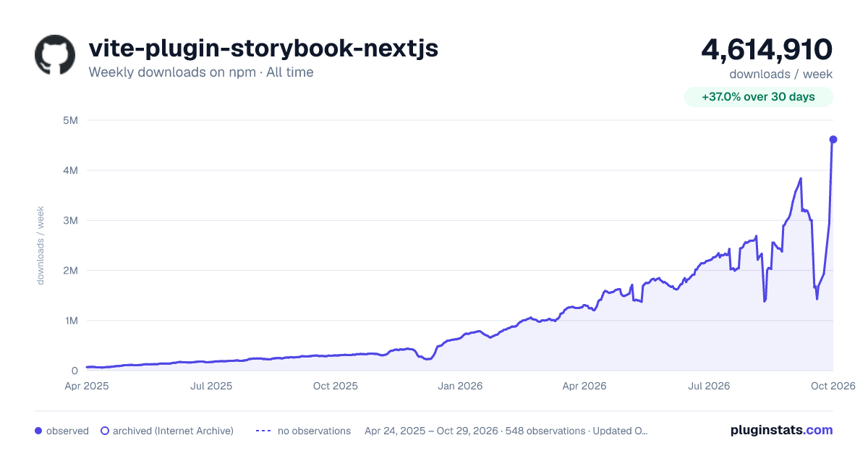Click the Apr 2026 x-axis label
Screen dimensions: 868x456
584,386
